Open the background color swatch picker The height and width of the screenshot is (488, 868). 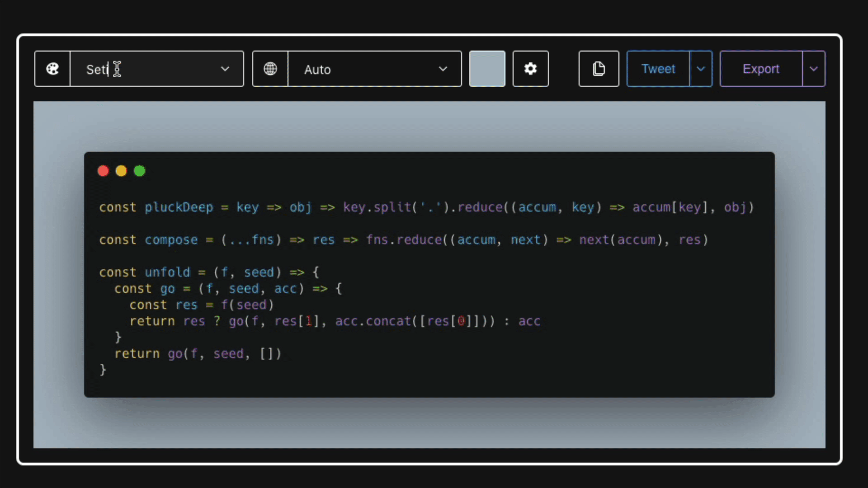coord(487,69)
